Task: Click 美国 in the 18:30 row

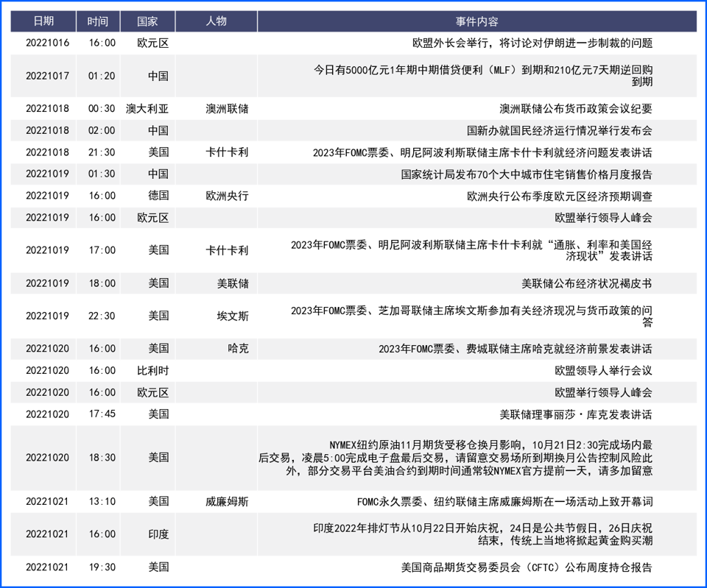Action: point(158,458)
